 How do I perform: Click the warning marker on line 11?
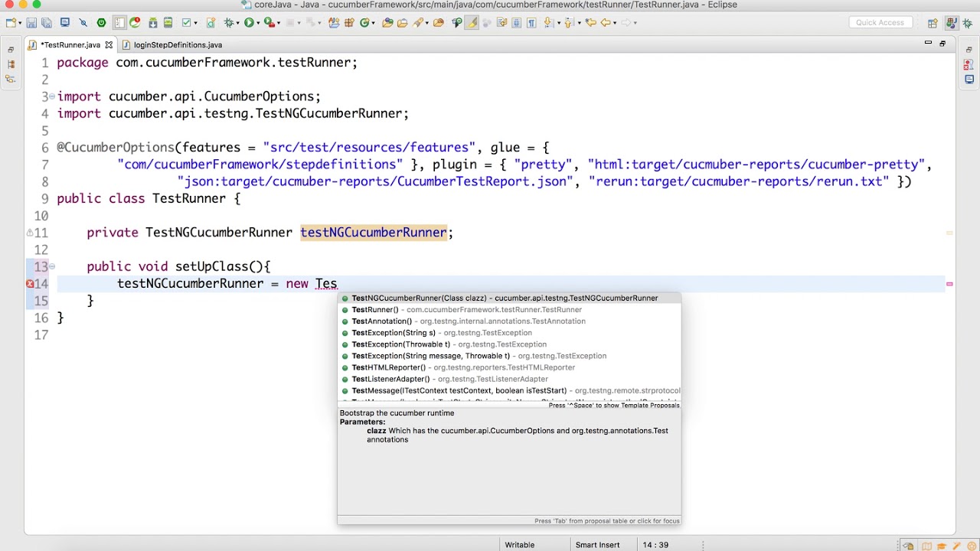31,233
